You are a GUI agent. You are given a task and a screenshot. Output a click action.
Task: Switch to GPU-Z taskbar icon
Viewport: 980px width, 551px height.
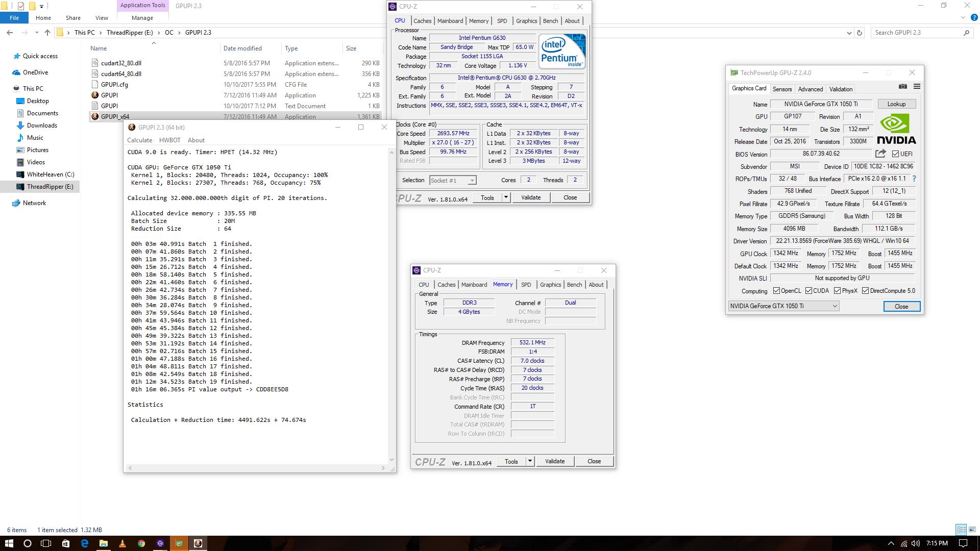[x=179, y=543]
